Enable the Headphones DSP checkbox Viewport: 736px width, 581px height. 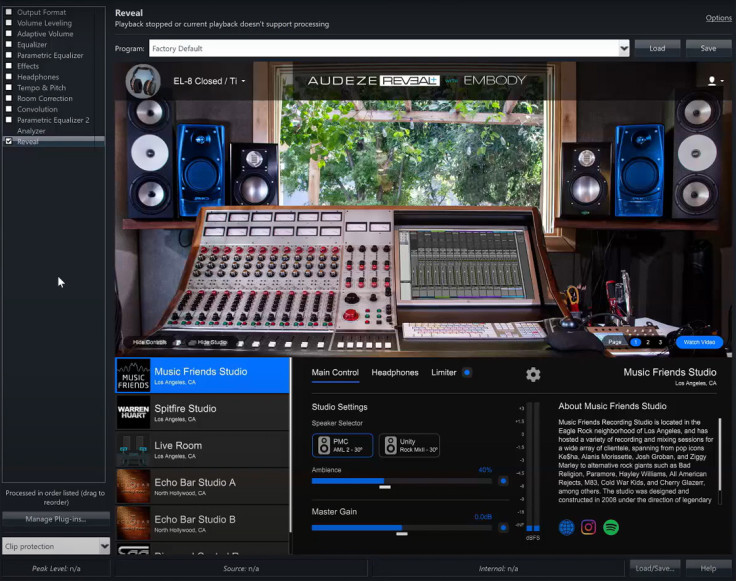pyautogui.click(x=8, y=76)
